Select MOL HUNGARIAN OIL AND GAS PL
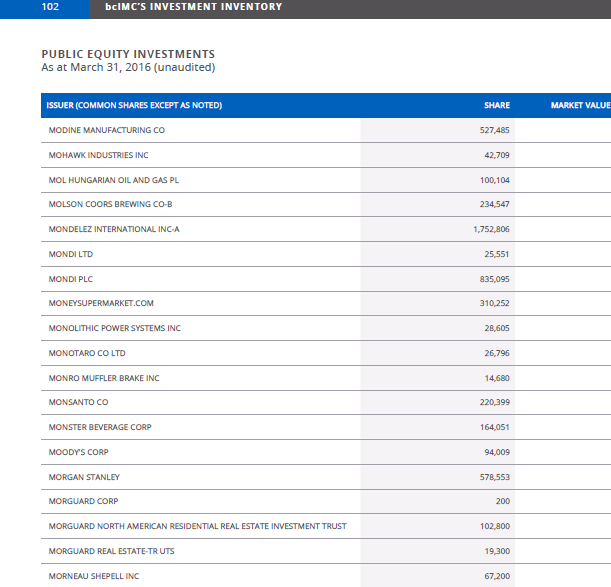Image resolution: width=611 pixels, height=587 pixels. (114, 180)
